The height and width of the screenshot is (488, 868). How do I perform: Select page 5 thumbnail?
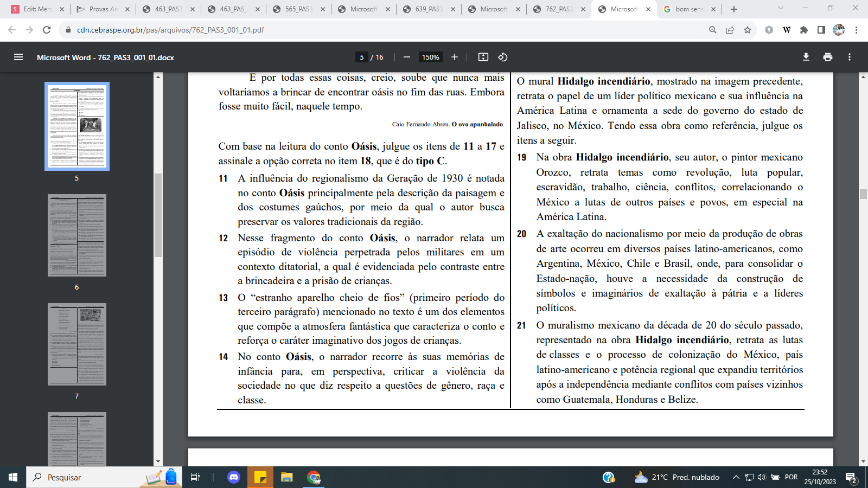tap(77, 126)
